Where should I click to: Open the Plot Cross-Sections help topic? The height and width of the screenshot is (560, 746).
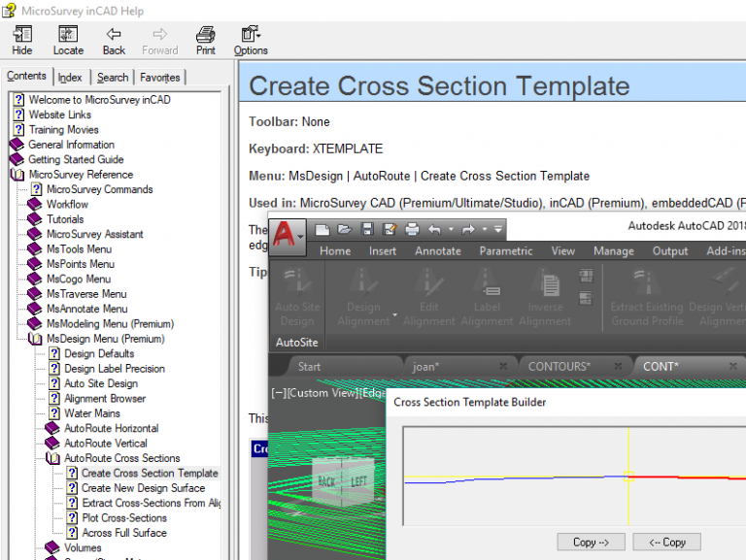[x=123, y=517]
